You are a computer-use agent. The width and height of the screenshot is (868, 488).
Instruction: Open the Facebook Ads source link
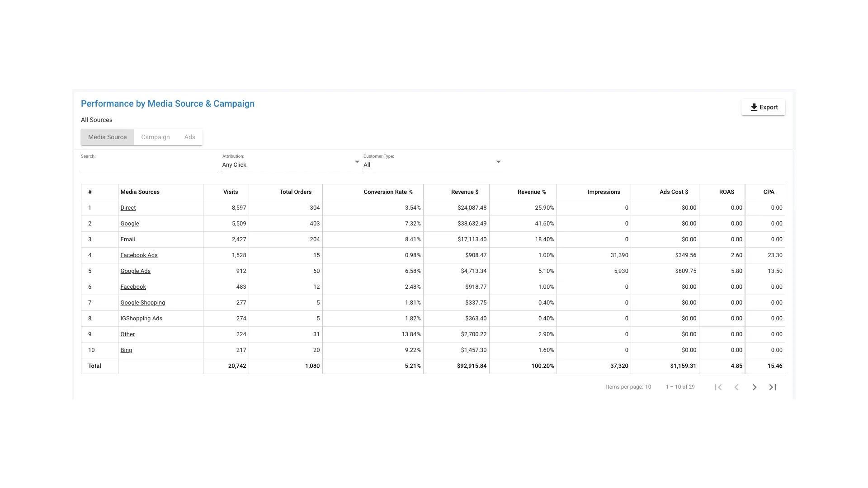click(x=139, y=255)
